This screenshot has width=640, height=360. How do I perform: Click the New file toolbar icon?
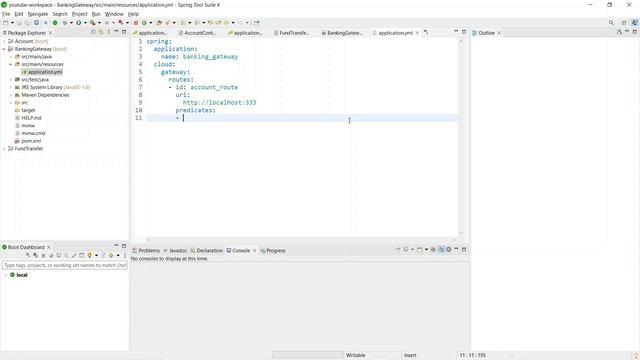(6, 23)
